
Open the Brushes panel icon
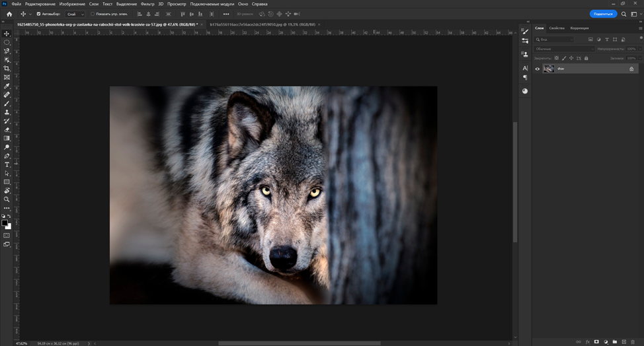tap(525, 32)
